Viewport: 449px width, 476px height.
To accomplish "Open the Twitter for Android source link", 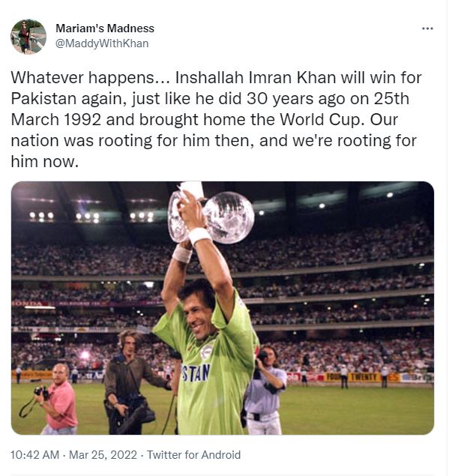I will pos(193,455).
